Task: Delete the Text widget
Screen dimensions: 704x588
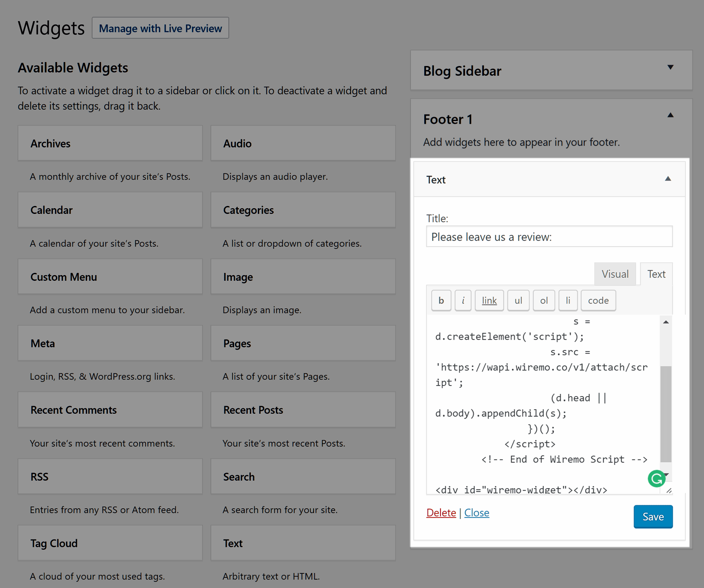Action: point(441,513)
